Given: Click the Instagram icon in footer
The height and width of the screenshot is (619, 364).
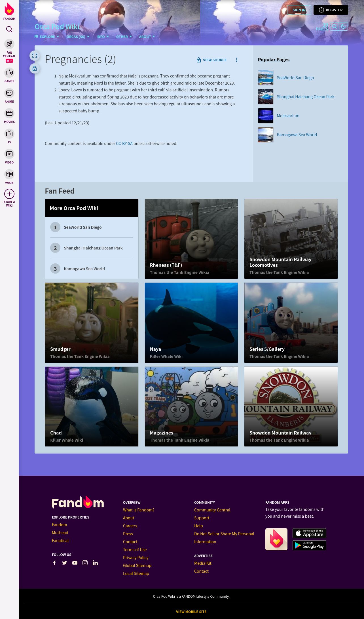Looking at the screenshot, I should [85, 563].
